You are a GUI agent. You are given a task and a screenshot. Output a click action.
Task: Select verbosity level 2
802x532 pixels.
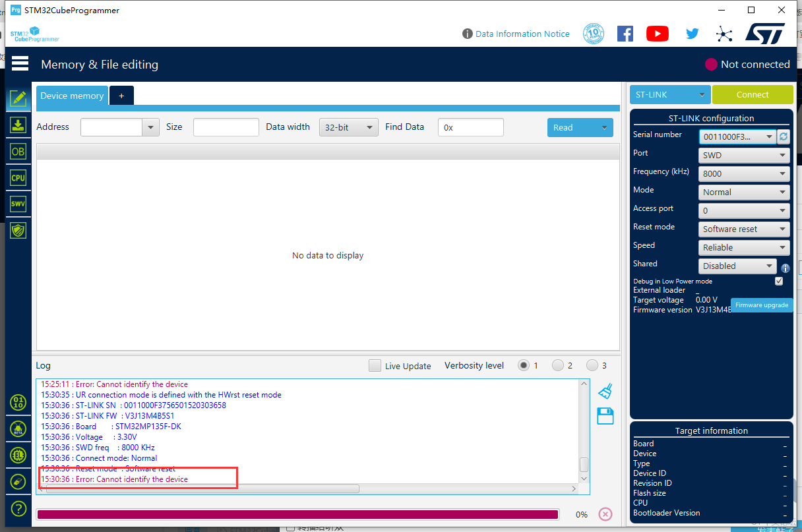pos(558,365)
